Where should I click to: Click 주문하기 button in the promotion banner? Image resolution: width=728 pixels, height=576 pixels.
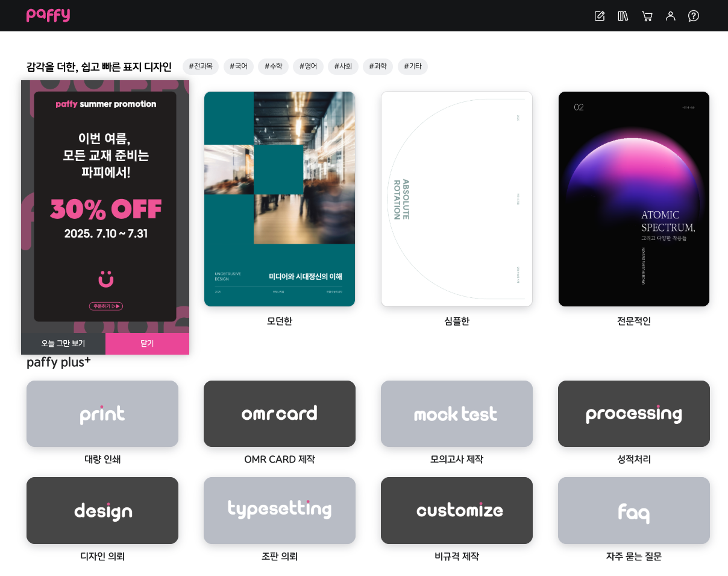tap(106, 306)
